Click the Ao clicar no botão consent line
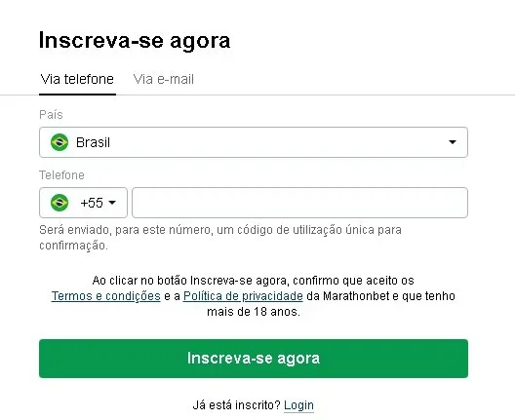 253,281
